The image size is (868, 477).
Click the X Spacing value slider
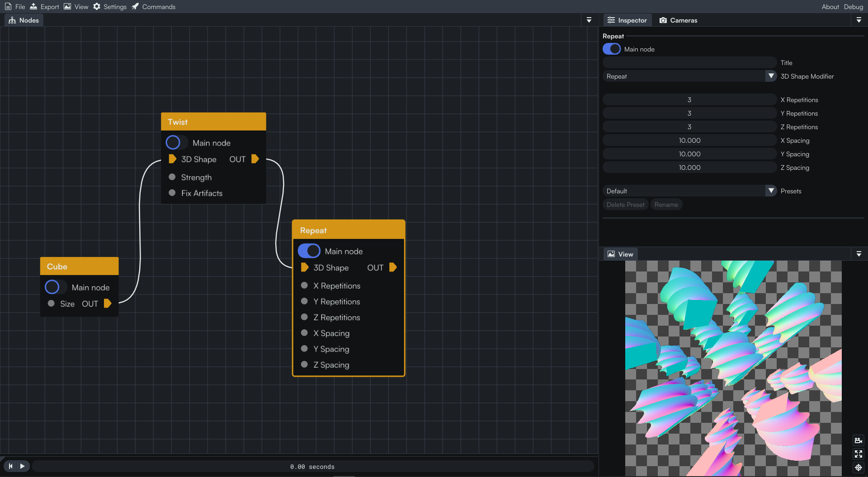tap(689, 140)
